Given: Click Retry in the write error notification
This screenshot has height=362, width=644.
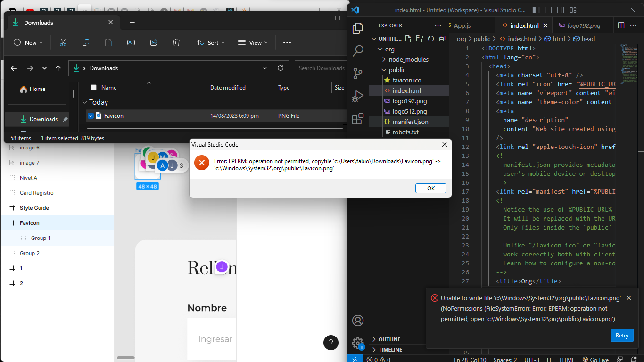Looking at the screenshot, I should click(622, 335).
